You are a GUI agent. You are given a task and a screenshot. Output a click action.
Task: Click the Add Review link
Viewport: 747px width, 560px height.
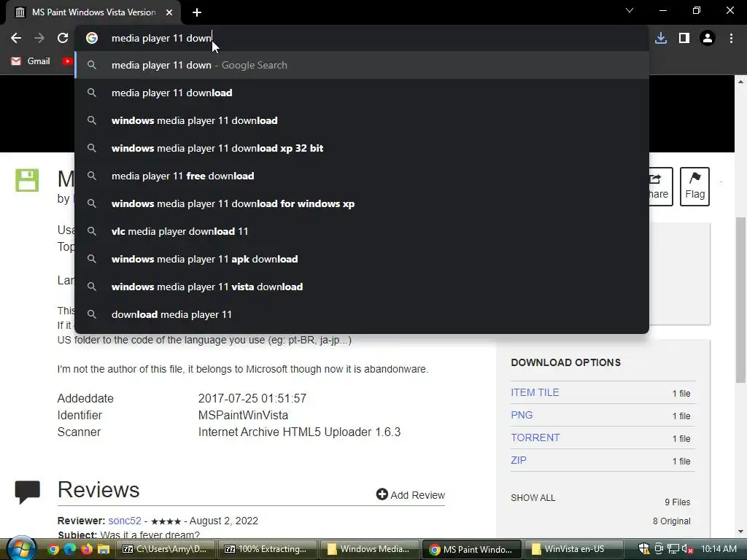pyautogui.click(x=410, y=495)
